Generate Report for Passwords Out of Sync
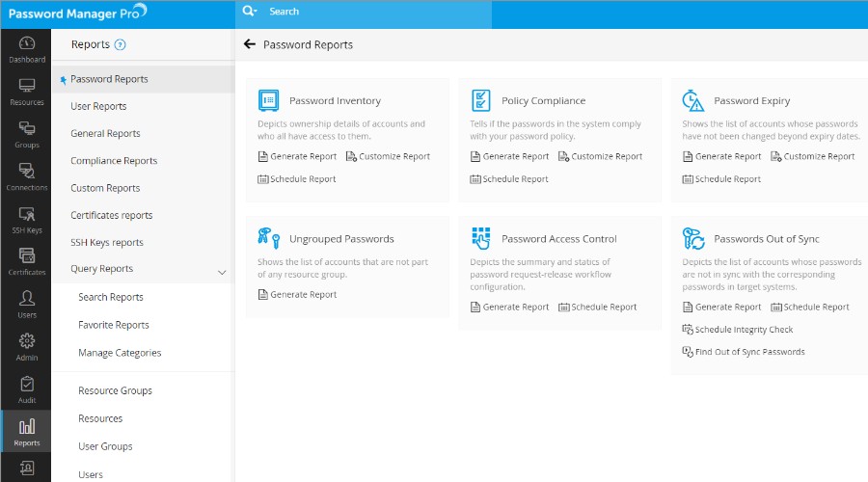The image size is (868, 482). tap(721, 308)
